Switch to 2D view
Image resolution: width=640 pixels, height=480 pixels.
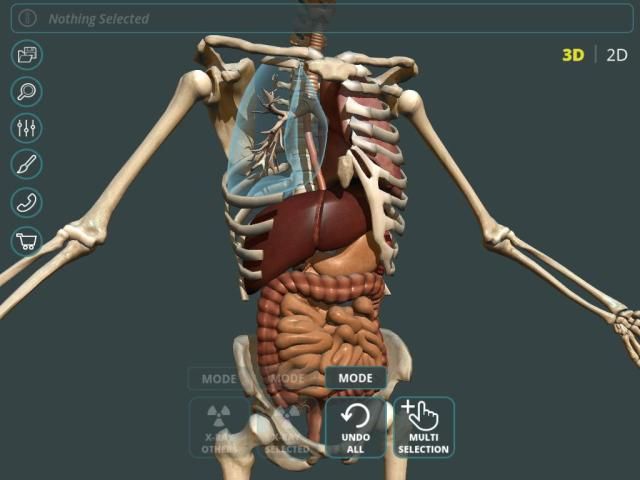click(616, 55)
